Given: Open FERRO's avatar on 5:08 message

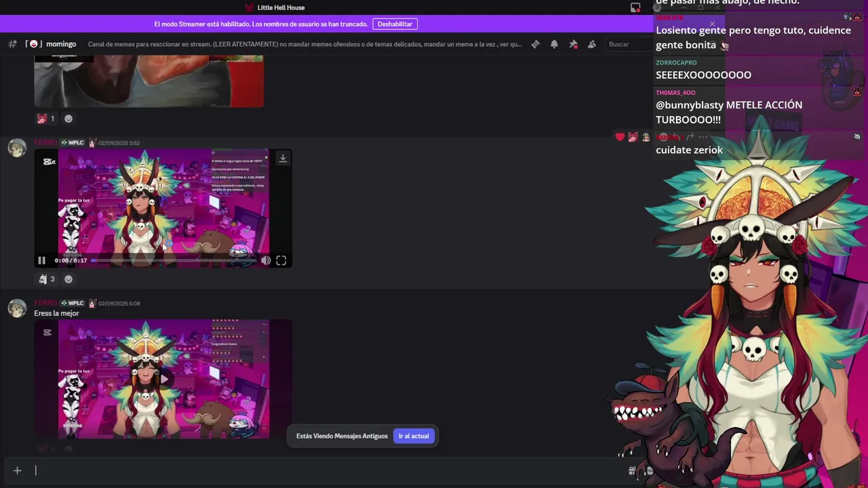Looking at the screenshot, I should [17, 308].
